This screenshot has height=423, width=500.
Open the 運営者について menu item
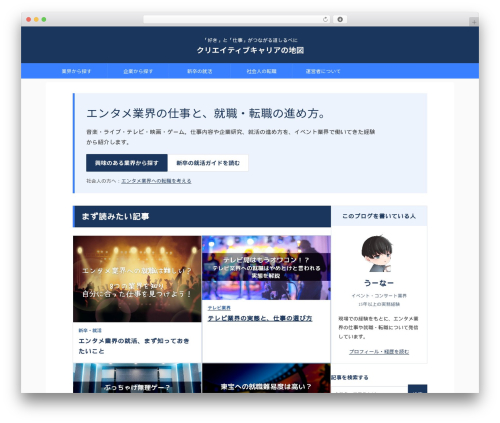[323, 71]
